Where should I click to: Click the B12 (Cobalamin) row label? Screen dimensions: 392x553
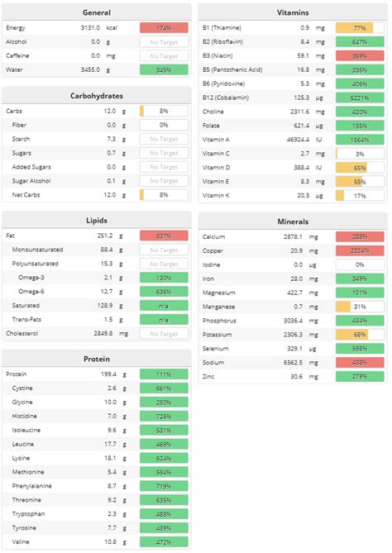[226, 98]
